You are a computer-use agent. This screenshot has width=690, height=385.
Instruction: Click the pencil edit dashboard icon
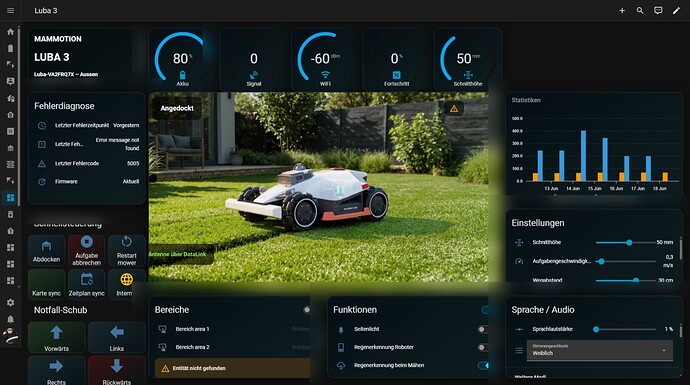pos(676,11)
